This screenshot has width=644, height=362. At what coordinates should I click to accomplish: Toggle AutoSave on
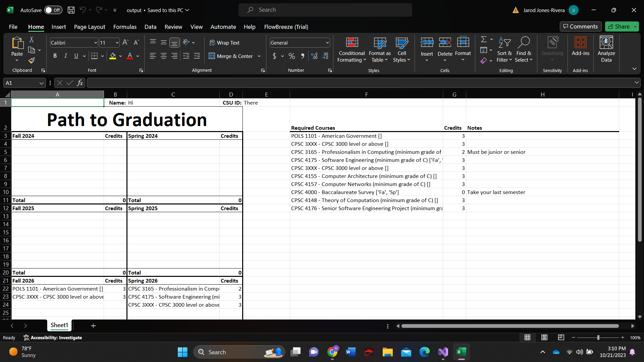point(53,10)
